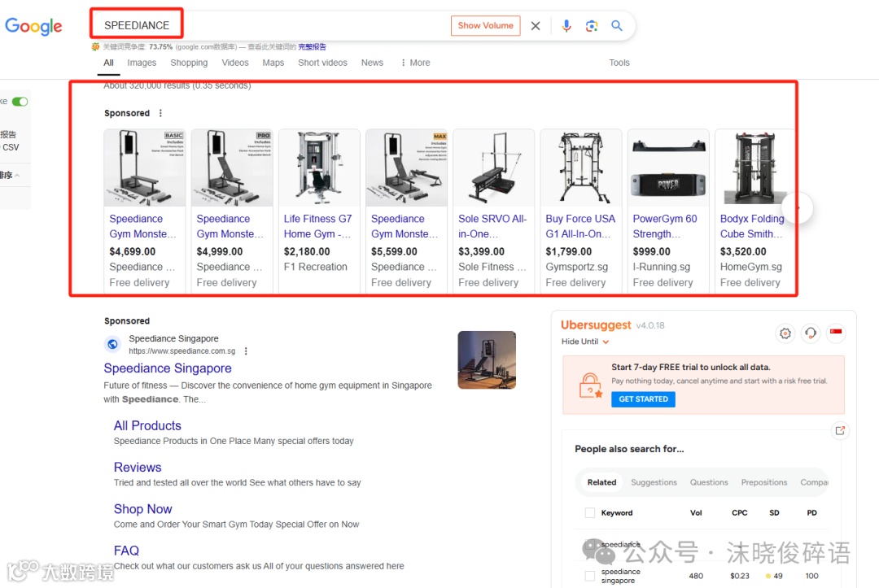Screen dimensions: 879x588
Task: Click the https://www.speediance.com.sg URL text
Action: tap(182, 351)
